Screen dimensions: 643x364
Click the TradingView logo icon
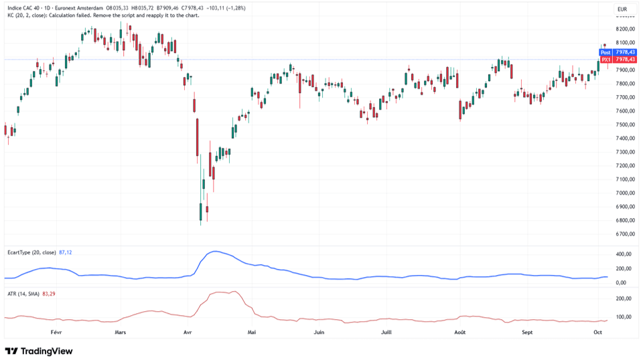11,351
